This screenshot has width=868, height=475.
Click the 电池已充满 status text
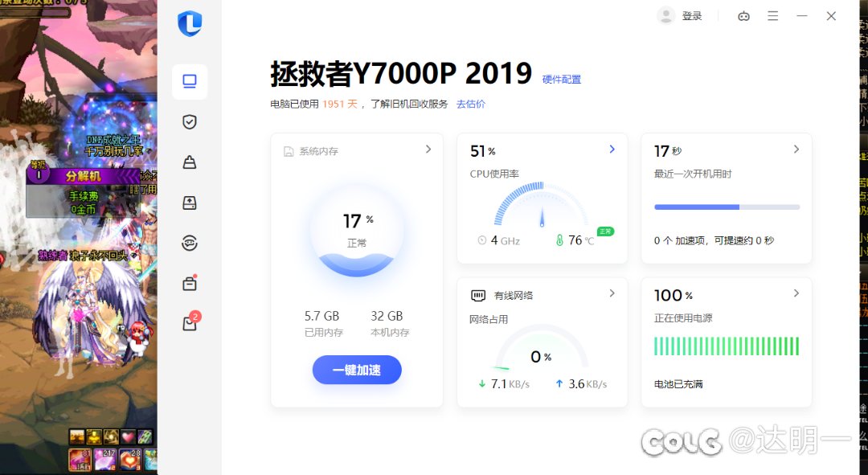point(678,383)
